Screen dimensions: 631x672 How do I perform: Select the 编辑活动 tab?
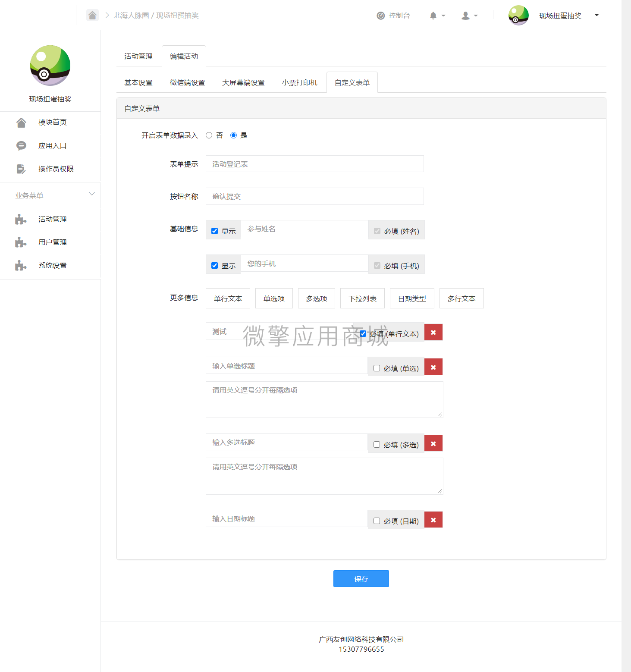184,56
